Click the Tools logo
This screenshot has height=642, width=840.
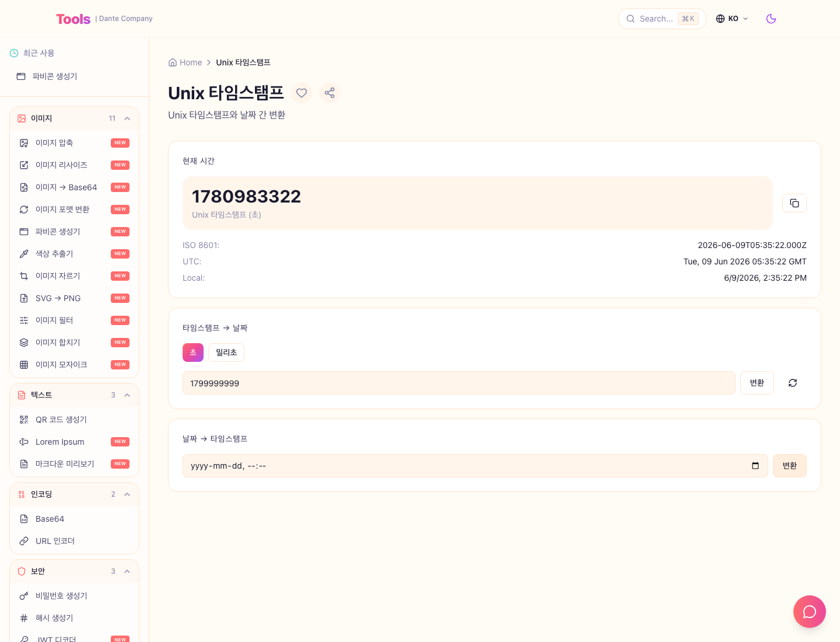(73, 19)
